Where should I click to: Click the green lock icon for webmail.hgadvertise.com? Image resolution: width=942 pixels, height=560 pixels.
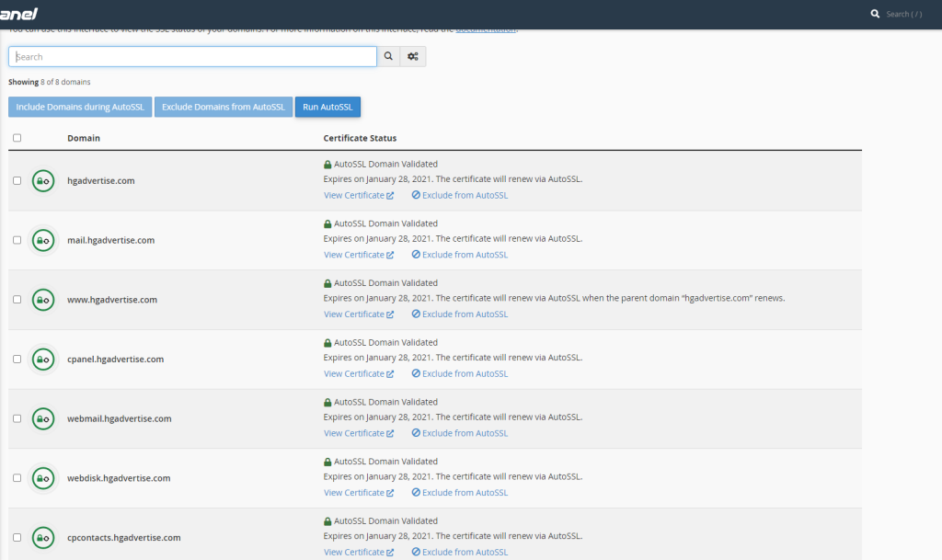coord(42,418)
